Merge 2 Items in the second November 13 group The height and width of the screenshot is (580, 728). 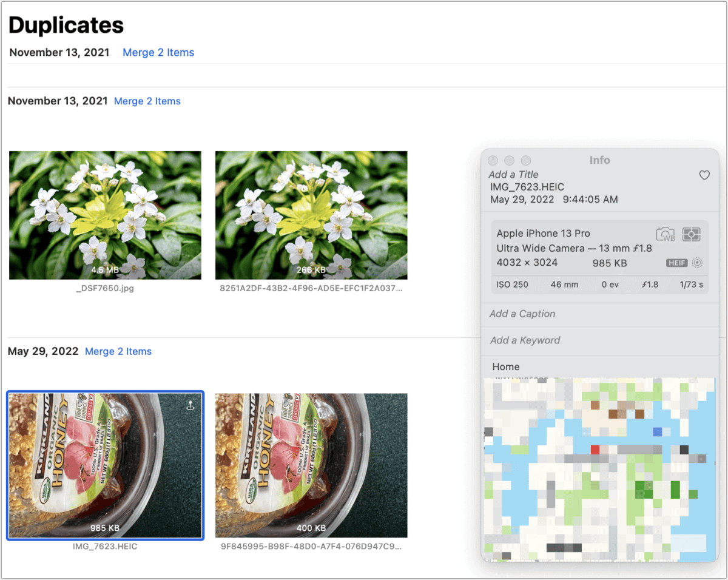tap(147, 101)
